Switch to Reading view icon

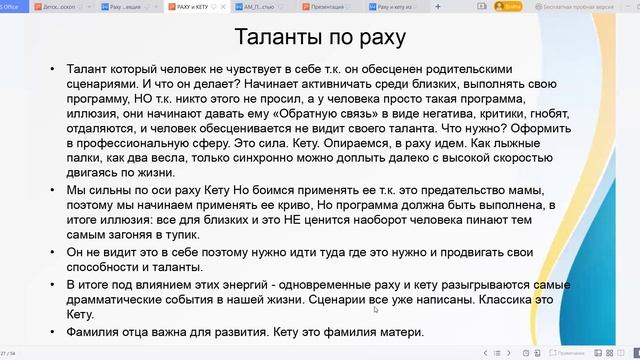point(621,353)
